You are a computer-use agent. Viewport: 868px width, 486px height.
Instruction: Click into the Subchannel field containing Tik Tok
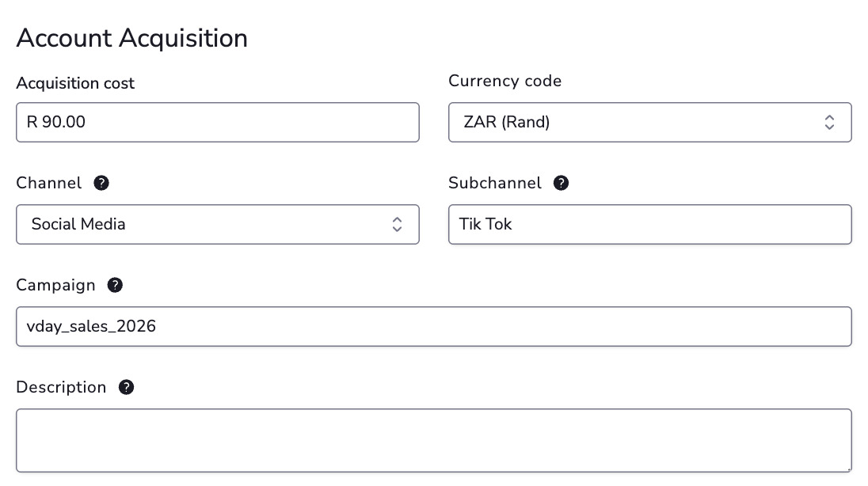coord(650,224)
